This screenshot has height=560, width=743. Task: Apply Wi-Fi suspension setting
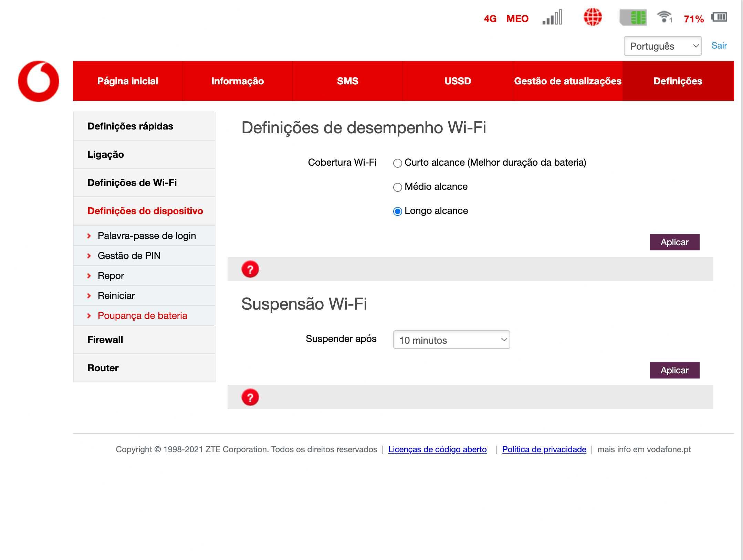point(674,370)
